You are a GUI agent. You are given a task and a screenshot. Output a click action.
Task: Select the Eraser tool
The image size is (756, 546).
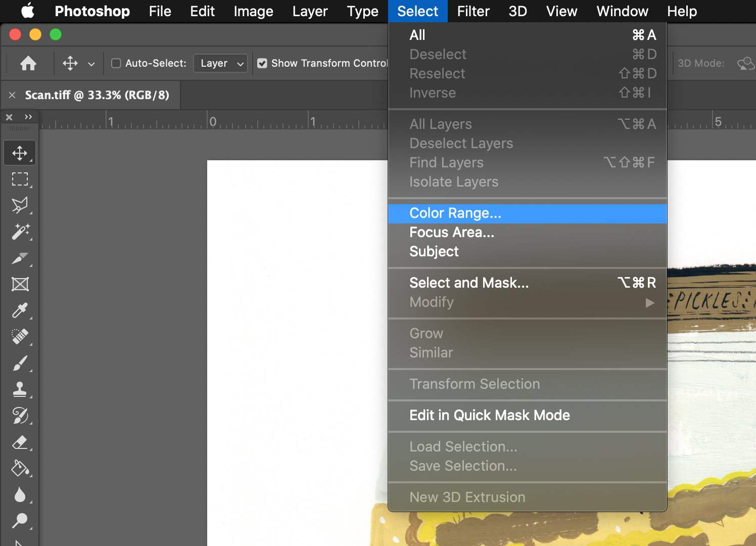[20, 442]
